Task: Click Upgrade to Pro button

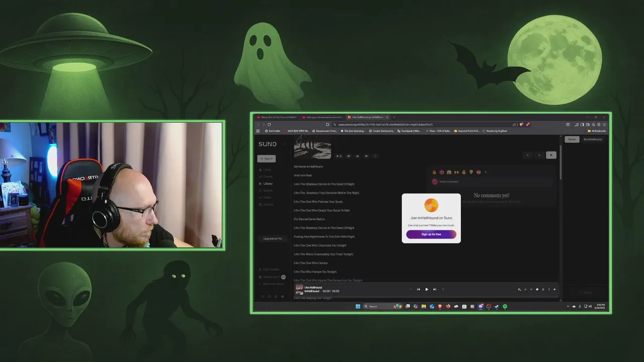Action: 272,239
